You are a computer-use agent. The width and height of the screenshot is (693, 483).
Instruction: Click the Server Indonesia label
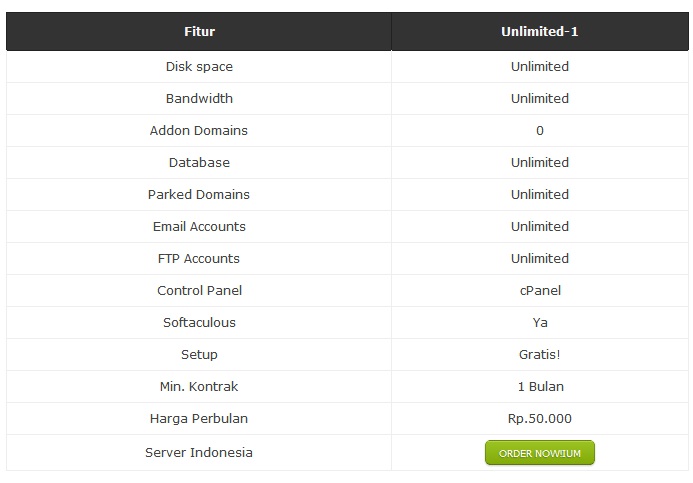tap(199, 453)
